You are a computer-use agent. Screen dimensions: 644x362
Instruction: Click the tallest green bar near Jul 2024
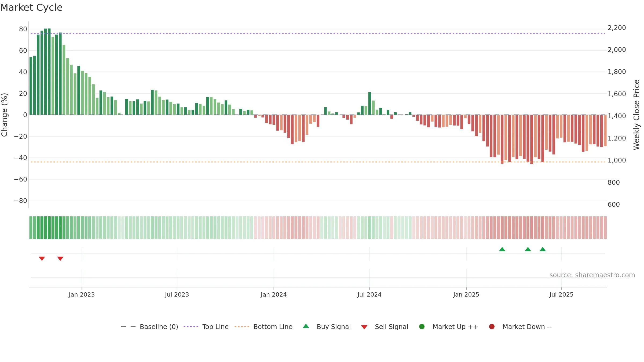[x=369, y=104]
